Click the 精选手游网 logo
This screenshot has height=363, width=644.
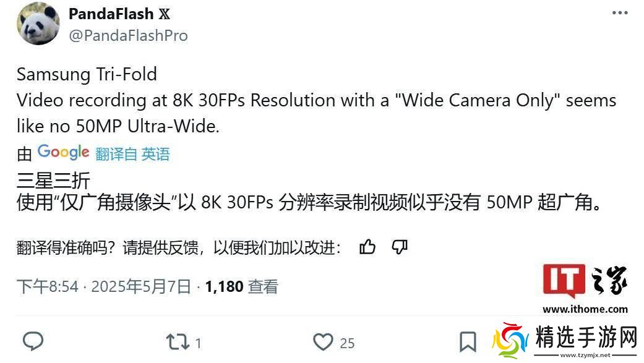565,340
